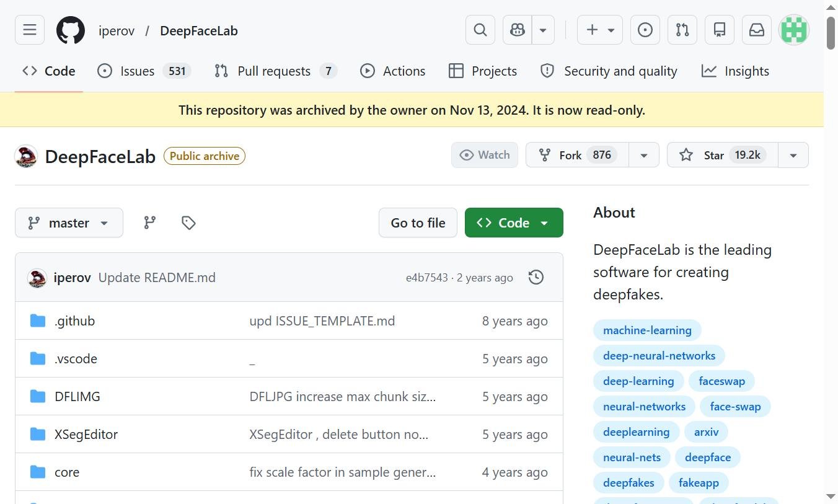The width and height of the screenshot is (838, 504).
Task: Open the Update README.md commit message
Action: coord(157,278)
